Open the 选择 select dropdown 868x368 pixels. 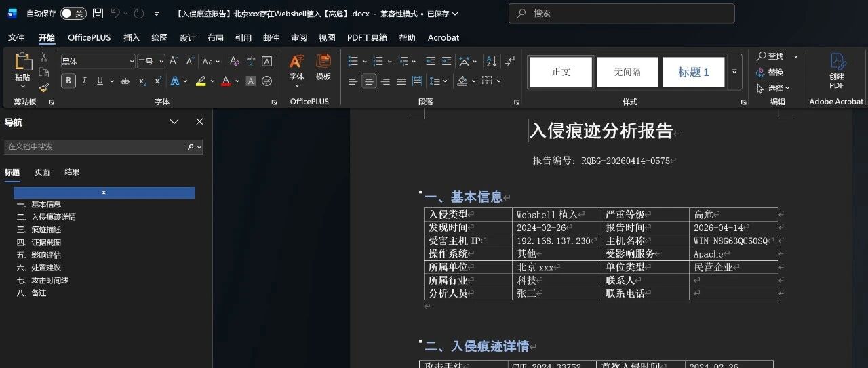pos(773,88)
